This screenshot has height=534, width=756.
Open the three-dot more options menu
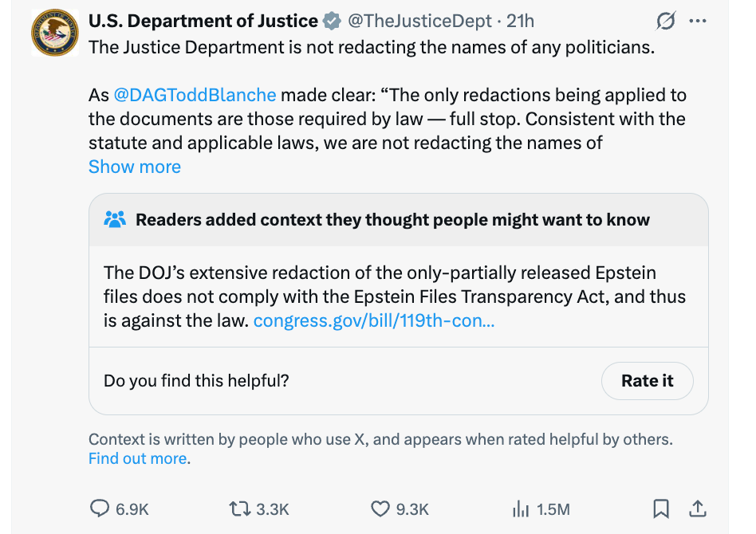click(697, 22)
